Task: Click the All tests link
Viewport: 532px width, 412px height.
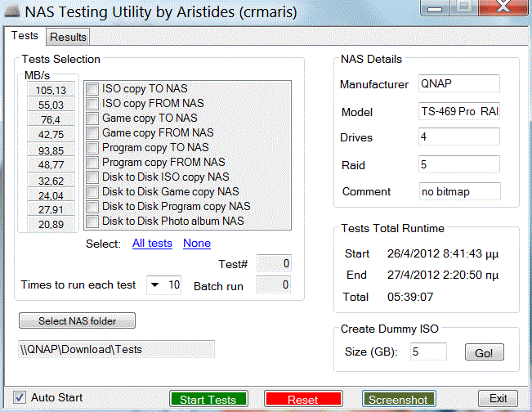Action: tap(152, 244)
